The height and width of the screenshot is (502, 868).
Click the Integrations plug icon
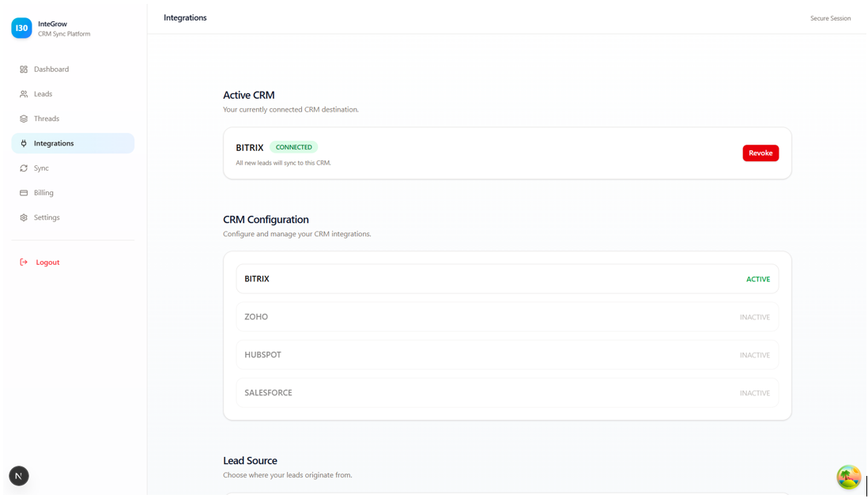pyautogui.click(x=23, y=143)
